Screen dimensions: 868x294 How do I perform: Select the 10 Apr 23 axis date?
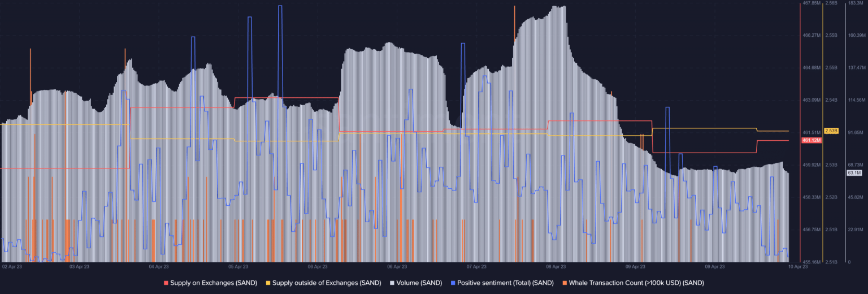(797, 266)
